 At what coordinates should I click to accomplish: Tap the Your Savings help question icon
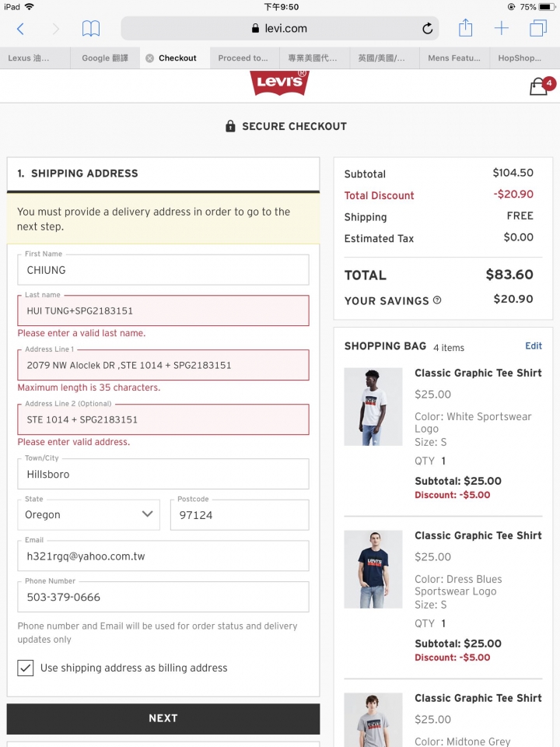(437, 300)
